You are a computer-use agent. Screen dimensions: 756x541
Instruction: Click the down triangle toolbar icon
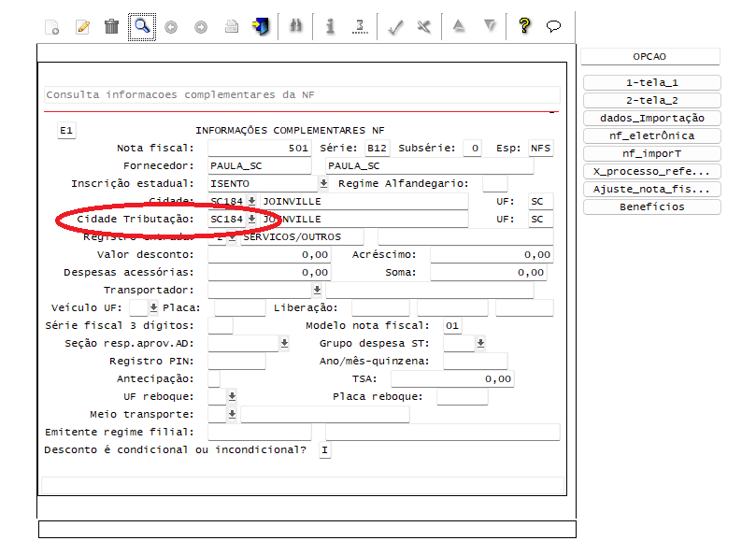click(490, 25)
